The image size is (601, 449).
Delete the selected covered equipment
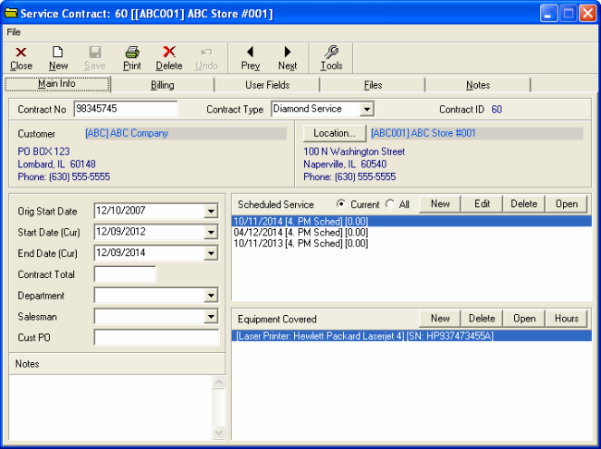tap(482, 319)
